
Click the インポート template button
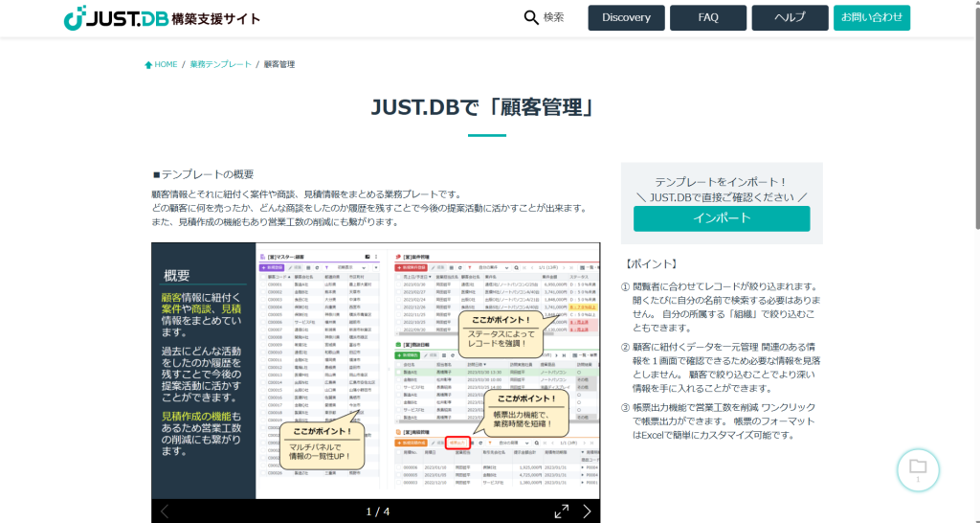tap(722, 218)
